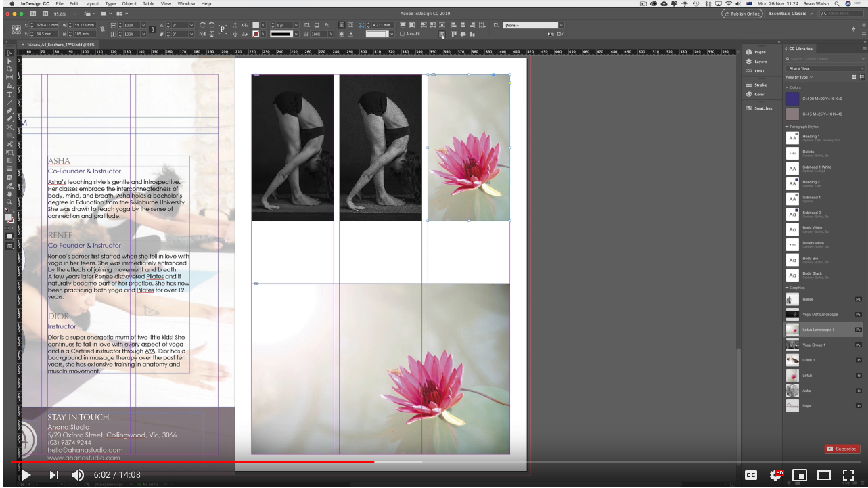Select the blue C=100 color swatch
The width and height of the screenshot is (868, 488).
[x=792, y=99]
